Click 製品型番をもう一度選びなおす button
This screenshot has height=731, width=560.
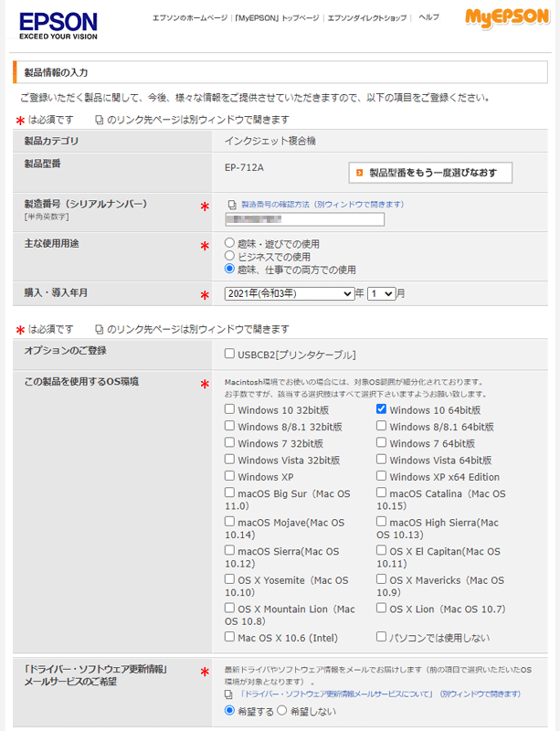pyautogui.click(x=430, y=173)
